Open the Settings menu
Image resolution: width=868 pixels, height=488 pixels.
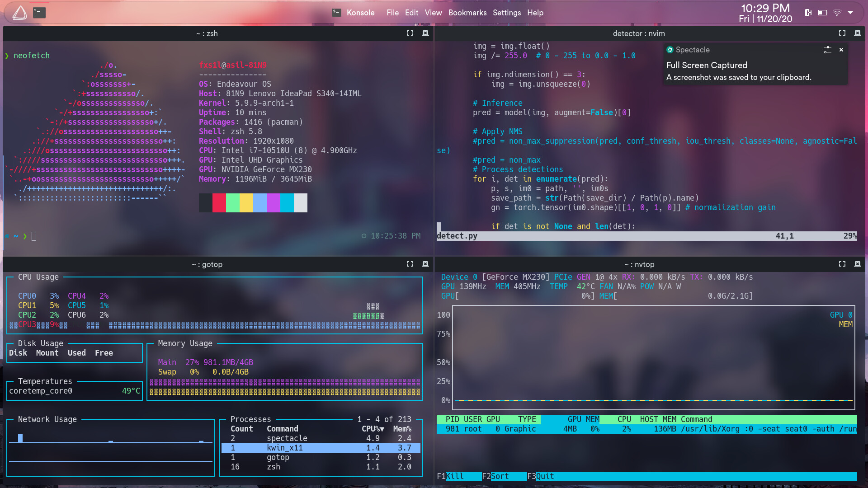pos(506,13)
